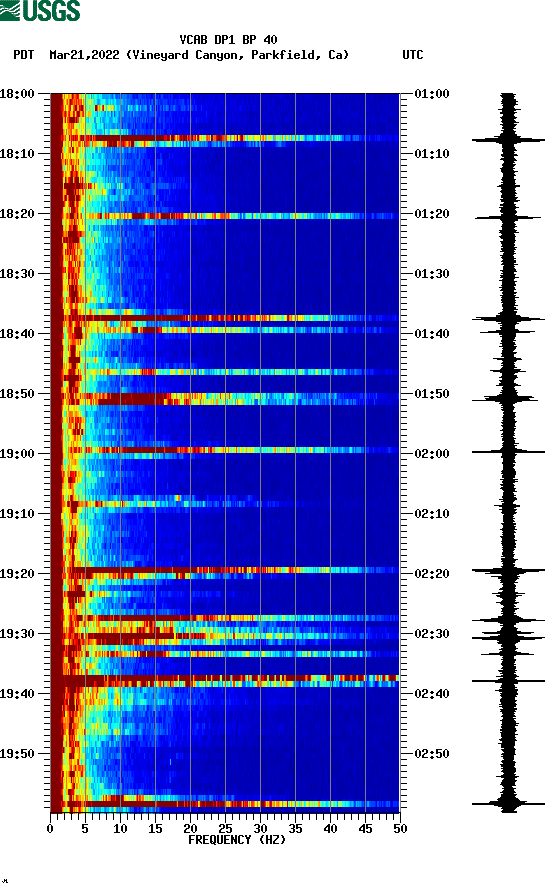The height and width of the screenshot is (892, 552).
Task: Click the '20' frequency axis label
Action: (190, 829)
